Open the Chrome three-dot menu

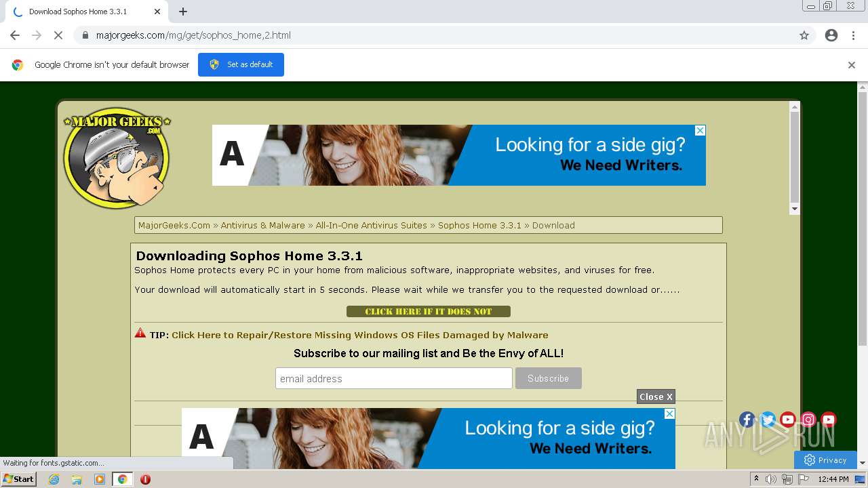pos(853,35)
